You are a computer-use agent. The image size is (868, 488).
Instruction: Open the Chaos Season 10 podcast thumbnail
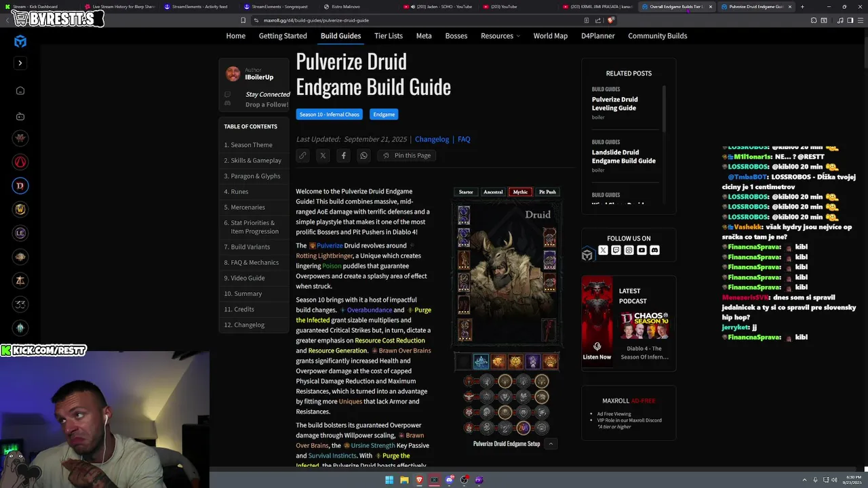(644, 325)
